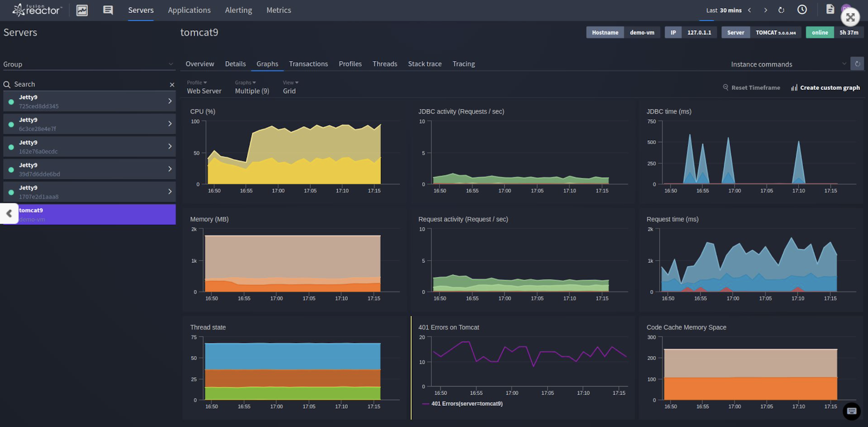The height and width of the screenshot is (427, 868).
Task: Click fullscreen expand icon at top right
Action: [850, 17]
